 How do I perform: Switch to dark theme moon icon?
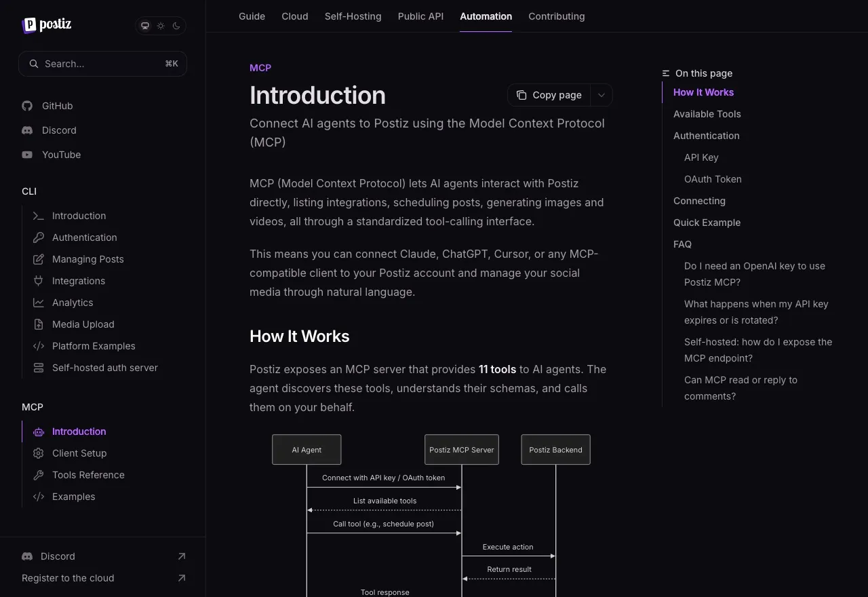coord(176,26)
